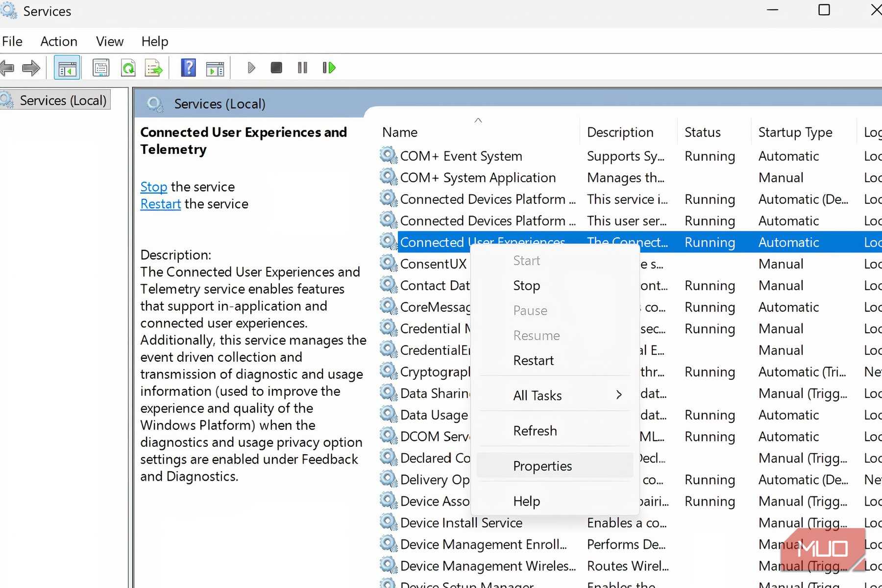Click the Forward arrow toolbar icon
The height and width of the screenshot is (588, 882).
pyautogui.click(x=31, y=68)
